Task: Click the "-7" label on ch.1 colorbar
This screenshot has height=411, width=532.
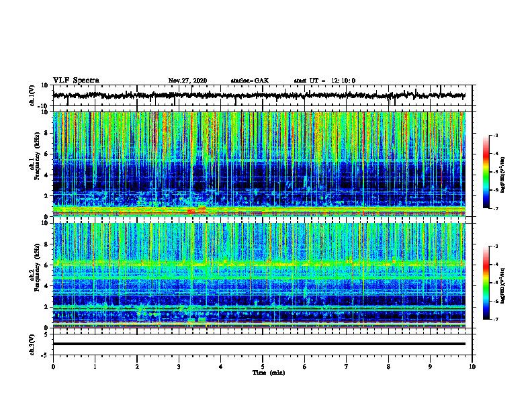Action: pyautogui.click(x=495, y=208)
